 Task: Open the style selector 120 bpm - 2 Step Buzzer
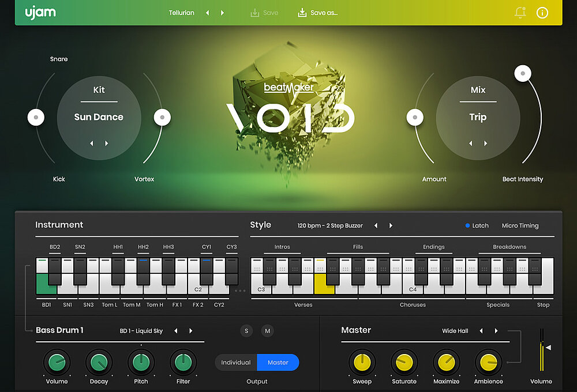330,226
